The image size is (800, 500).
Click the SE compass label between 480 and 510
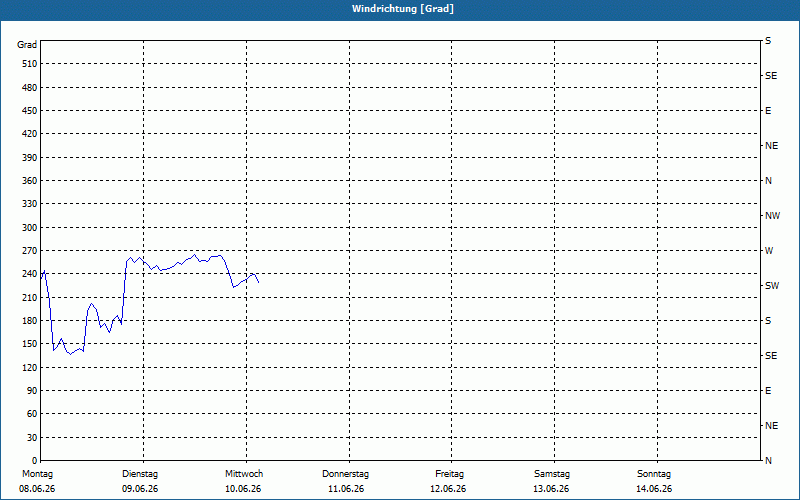tap(771, 76)
